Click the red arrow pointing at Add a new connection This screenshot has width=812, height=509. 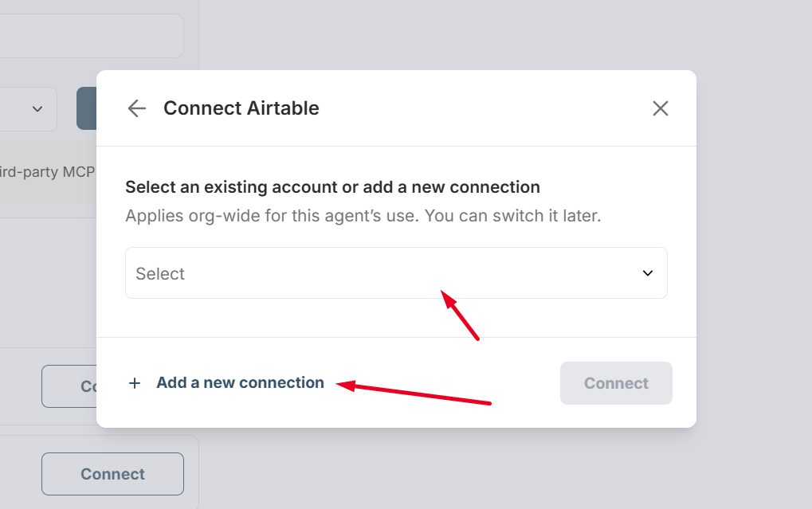[x=413, y=393]
